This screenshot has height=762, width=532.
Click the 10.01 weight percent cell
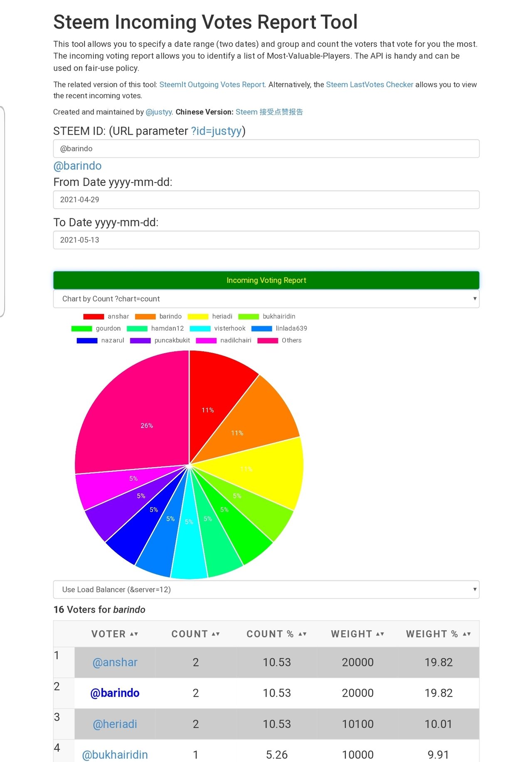[x=438, y=724]
